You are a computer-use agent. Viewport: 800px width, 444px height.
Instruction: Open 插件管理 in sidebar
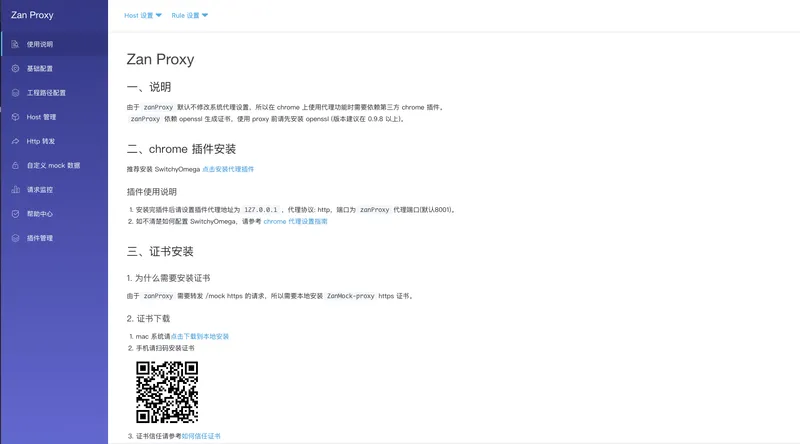pyautogui.click(x=54, y=238)
